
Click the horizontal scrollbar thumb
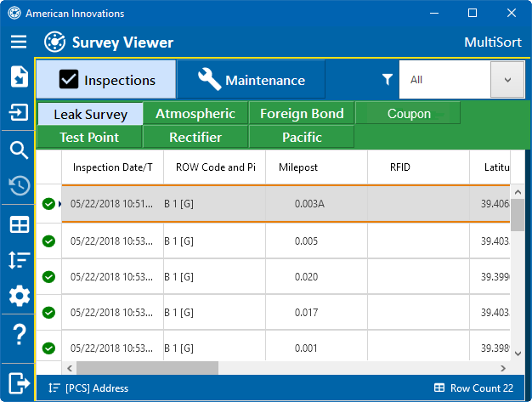tap(148, 368)
